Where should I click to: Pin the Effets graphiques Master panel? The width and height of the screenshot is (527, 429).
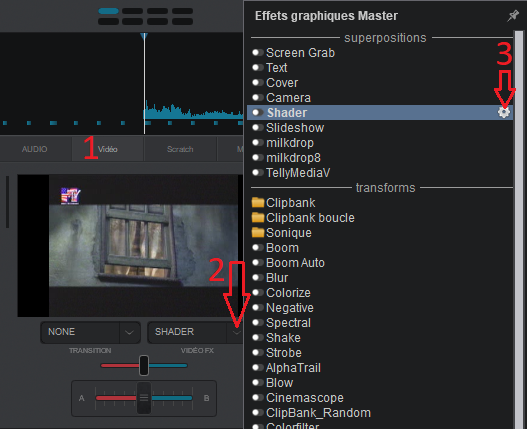(x=513, y=16)
